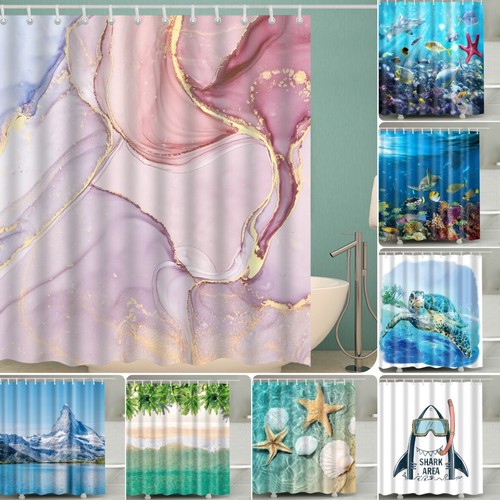Screen dimensions: 500x500
Task: Click the SHARK AREA text
Action: 431,466
